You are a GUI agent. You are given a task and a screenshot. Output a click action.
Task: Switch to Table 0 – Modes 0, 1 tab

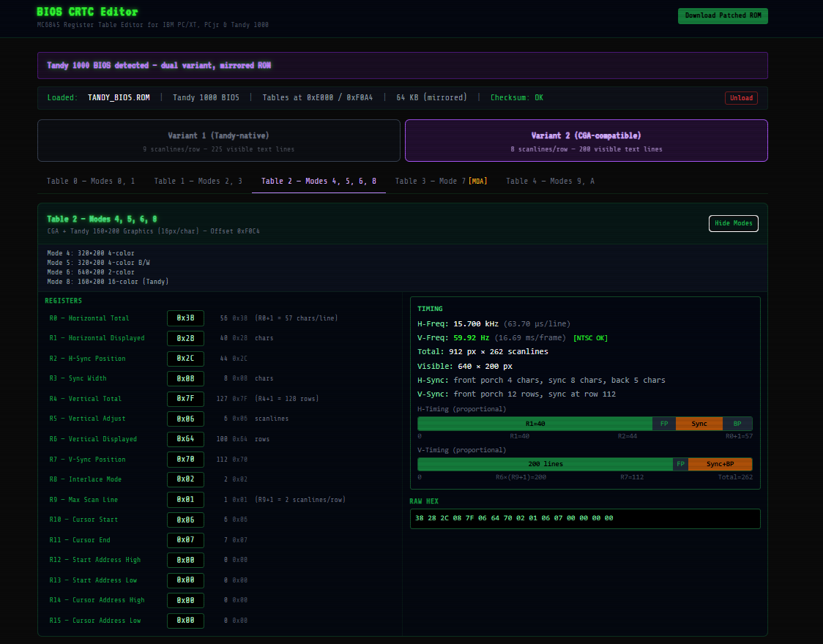coord(91,181)
